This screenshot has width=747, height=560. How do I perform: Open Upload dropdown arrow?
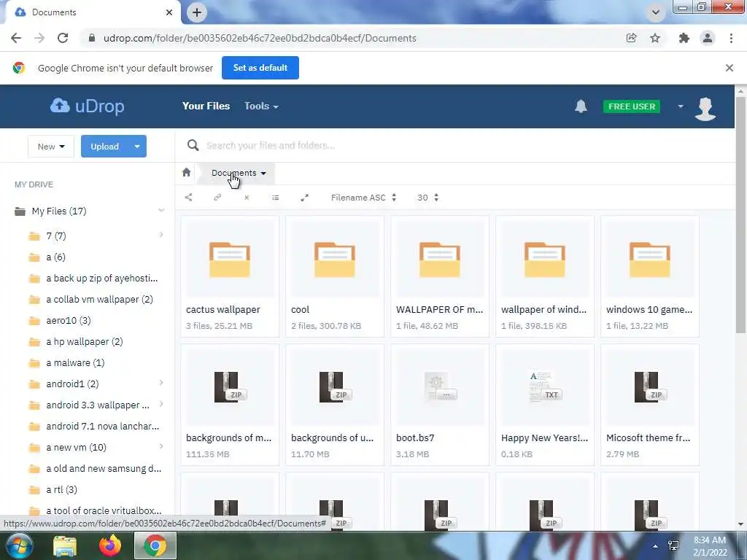pos(137,146)
